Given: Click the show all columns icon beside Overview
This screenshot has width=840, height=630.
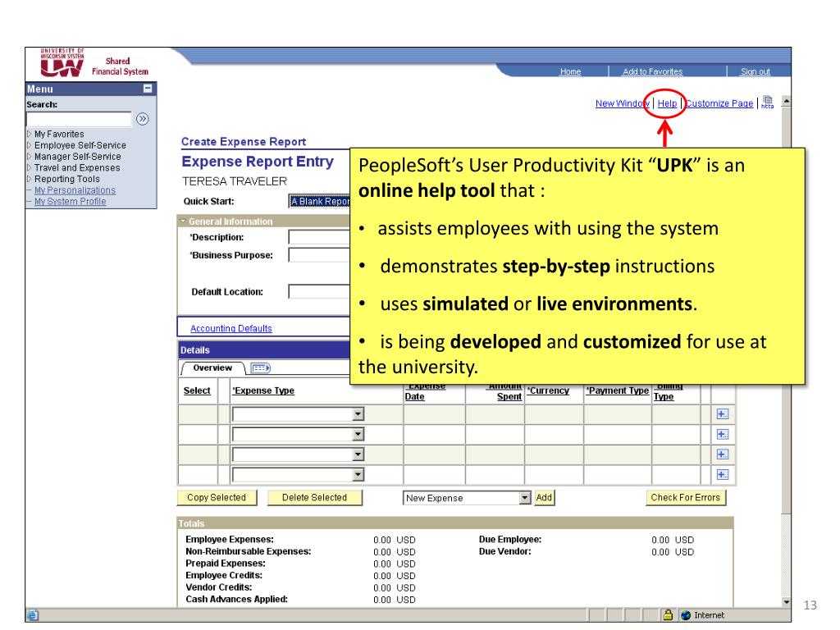Looking at the screenshot, I should point(260,368).
